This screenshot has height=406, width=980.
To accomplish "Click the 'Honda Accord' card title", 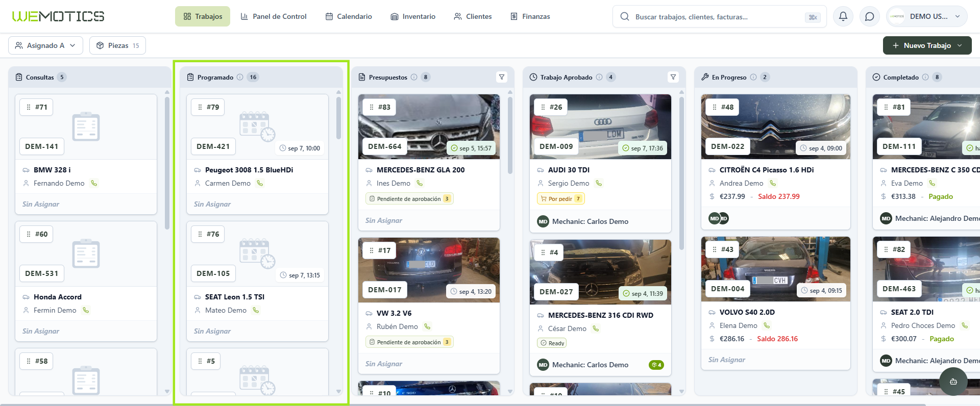I will click(58, 297).
